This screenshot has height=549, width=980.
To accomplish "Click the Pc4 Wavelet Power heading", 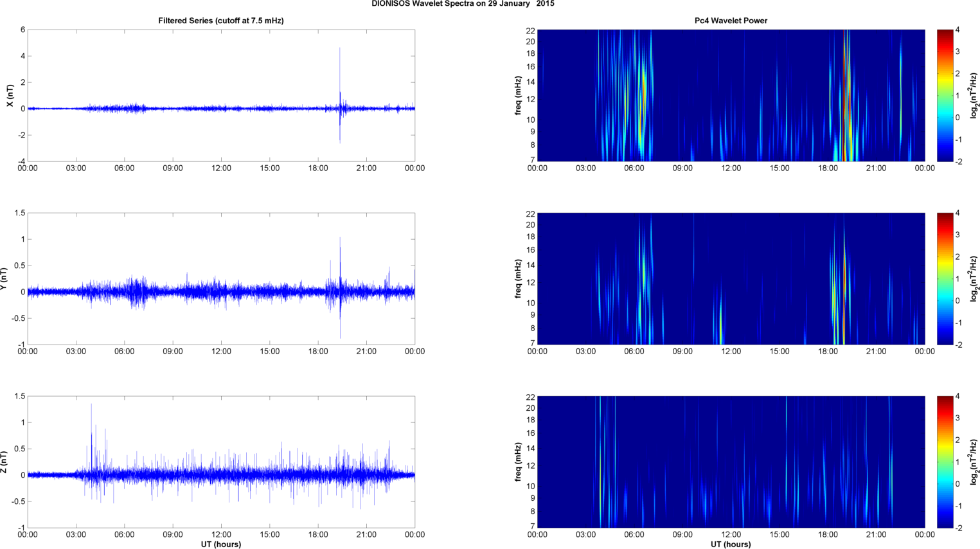I will point(731,21).
